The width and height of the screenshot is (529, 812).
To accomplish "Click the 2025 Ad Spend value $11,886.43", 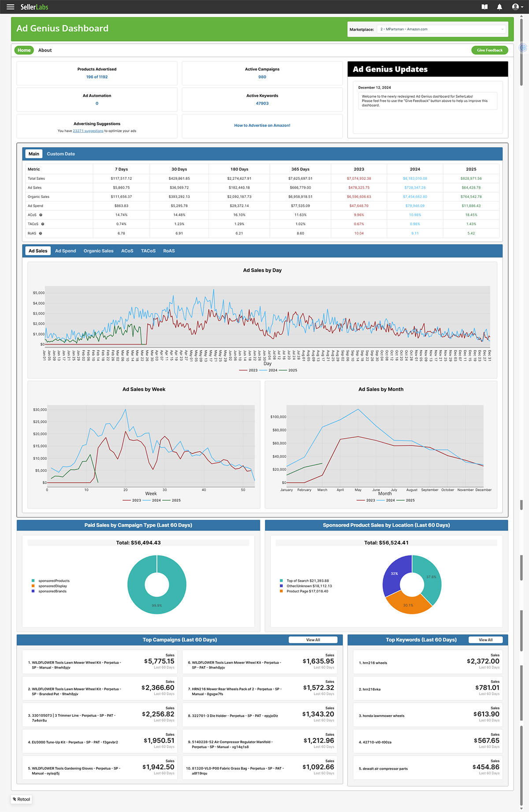I will click(471, 206).
